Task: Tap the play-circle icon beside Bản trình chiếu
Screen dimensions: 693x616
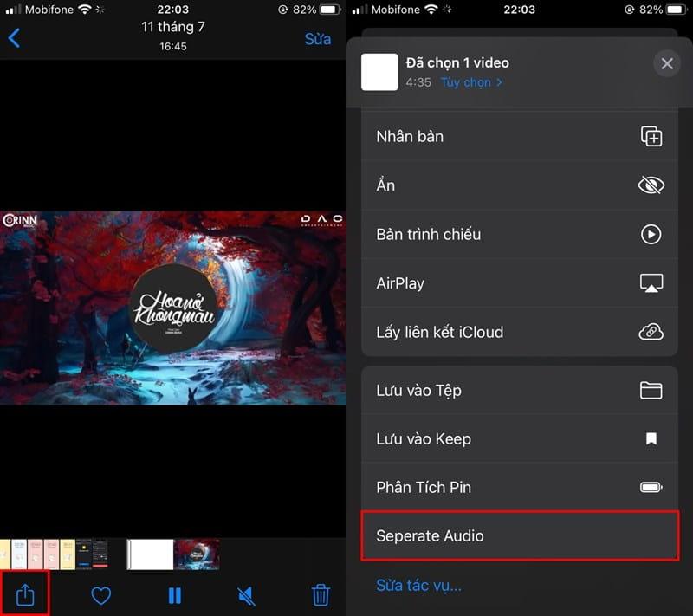Action: [x=651, y=234]
